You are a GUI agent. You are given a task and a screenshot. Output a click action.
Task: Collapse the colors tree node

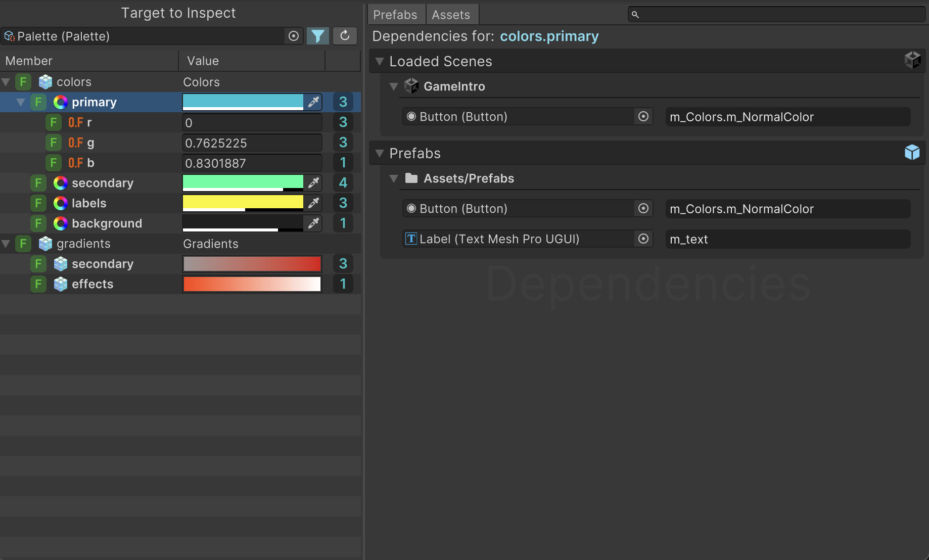pos(7,82)
